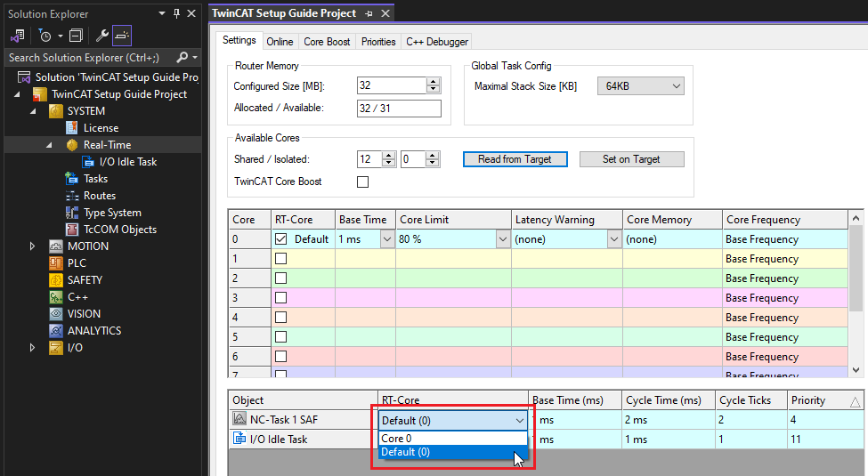Check the RT-Core checkbox for core 6
Image resolution: width=868 pixels, height=476 pixels.
click(281, 357)
